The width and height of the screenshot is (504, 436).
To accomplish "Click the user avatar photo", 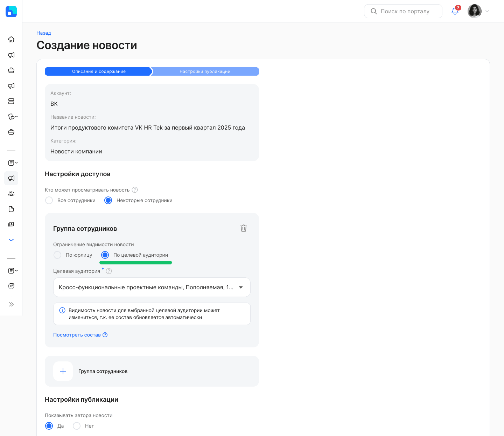I will 475,11.
